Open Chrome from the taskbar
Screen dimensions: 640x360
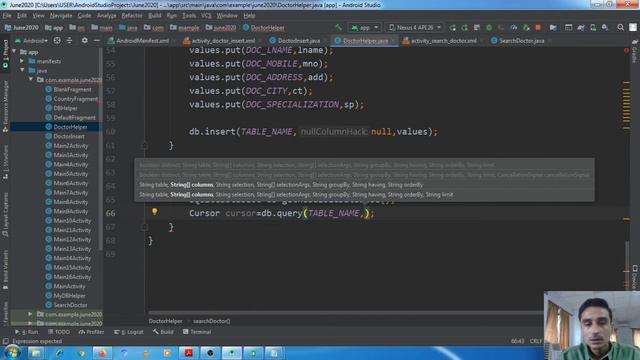[x=81, y=353]
